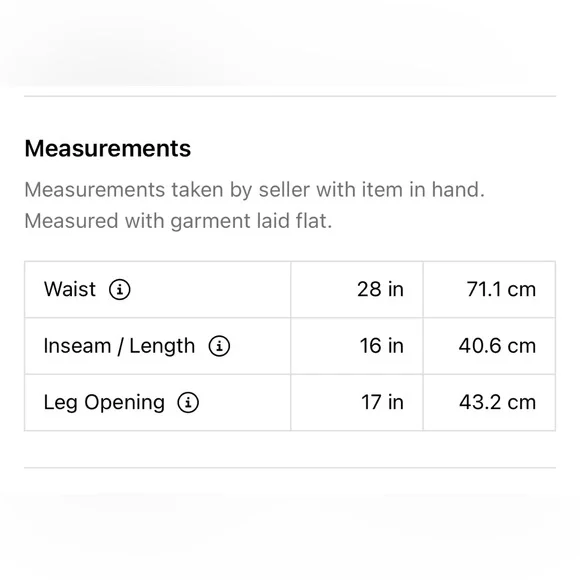Click the Inseam / Length table row
Screen dimensions: 580x580
290,346
